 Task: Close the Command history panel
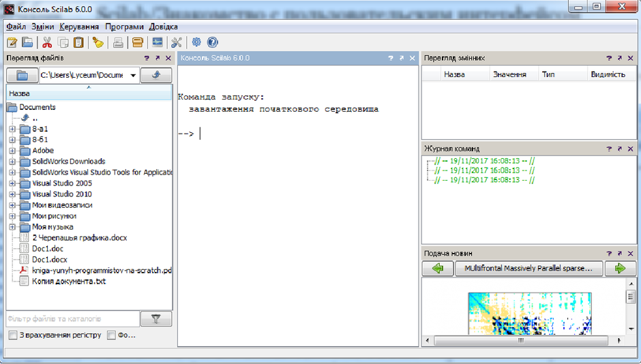click(x=630, y=149)
